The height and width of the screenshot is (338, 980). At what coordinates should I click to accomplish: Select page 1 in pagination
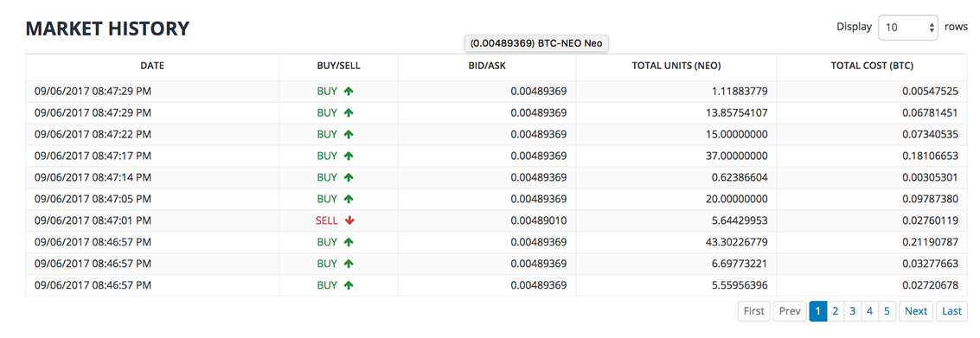click(x=818, y=311)
